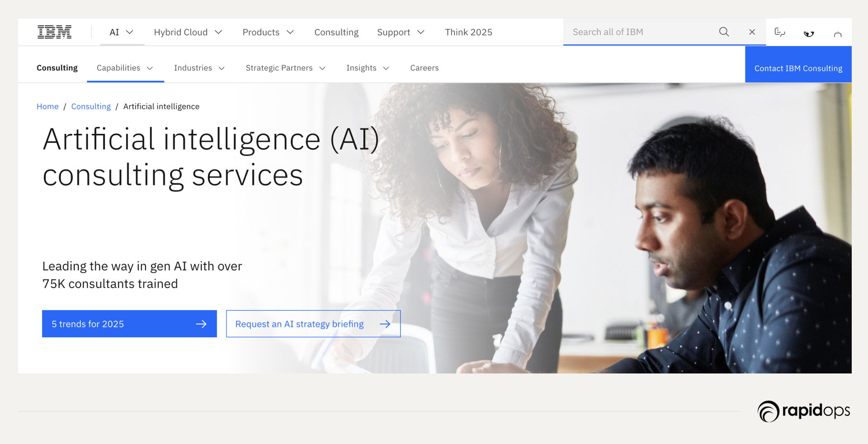The width and height of the screenshot is (868, 444).
Task: Open the Products dropdown
Action: coord(269,32)
